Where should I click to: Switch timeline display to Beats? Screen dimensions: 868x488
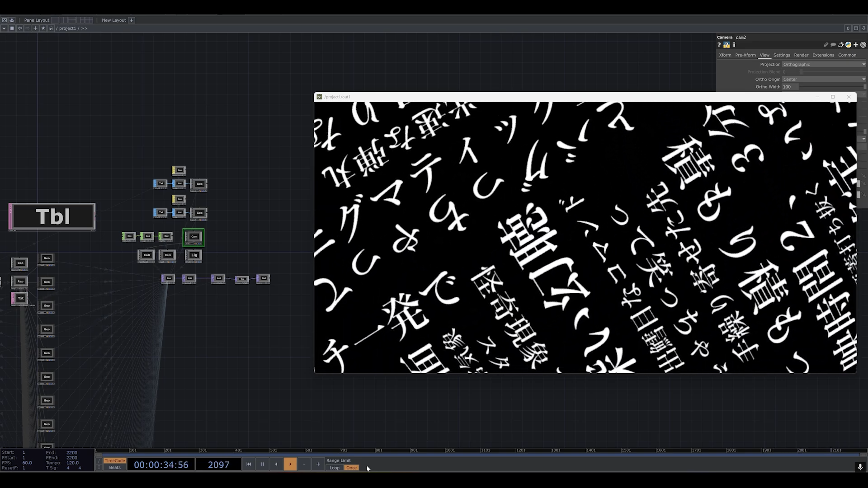[x=115, y=467]
